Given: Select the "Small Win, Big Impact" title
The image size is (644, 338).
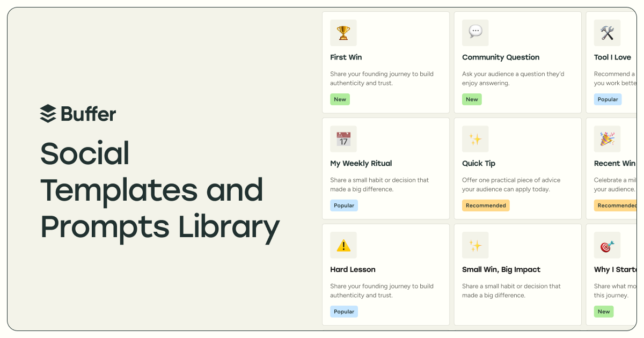Looking at the screenshot, I should coord(501,270).
